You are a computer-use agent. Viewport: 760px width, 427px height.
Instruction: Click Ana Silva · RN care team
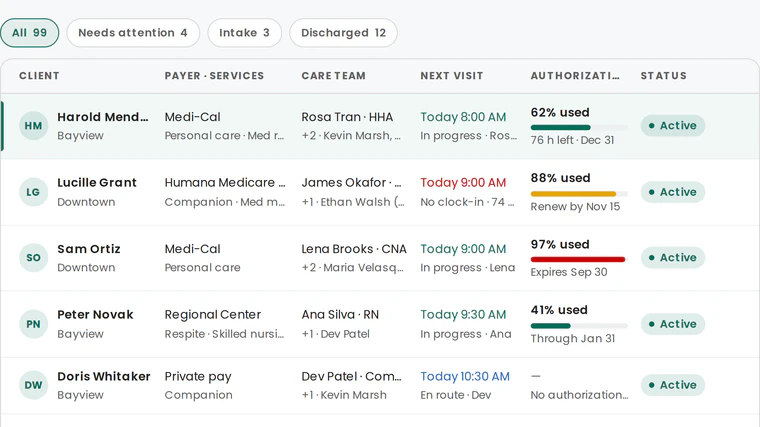coord(340,315)
